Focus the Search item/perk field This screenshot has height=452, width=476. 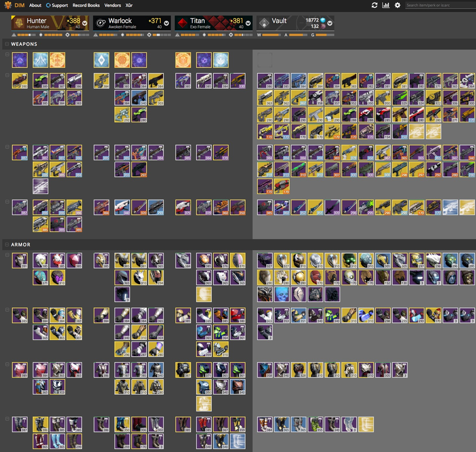[440, 5]
